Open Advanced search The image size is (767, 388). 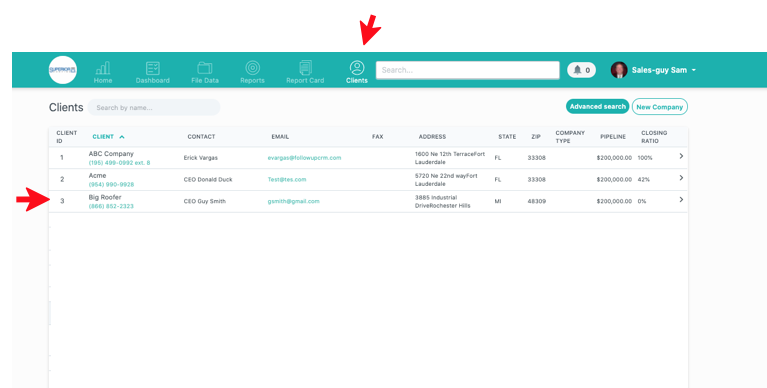[597, 107]
